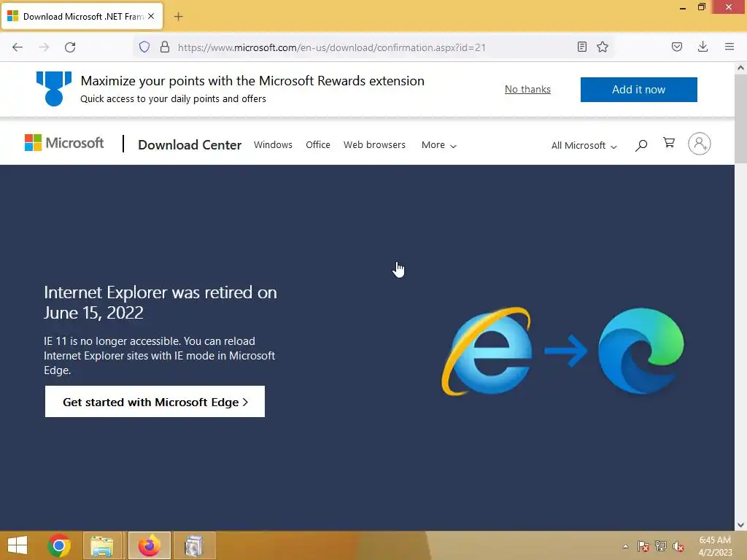Click the Internet Explorer logo image
This screenshot has width=747, height=560.
[x=487, y=351]
